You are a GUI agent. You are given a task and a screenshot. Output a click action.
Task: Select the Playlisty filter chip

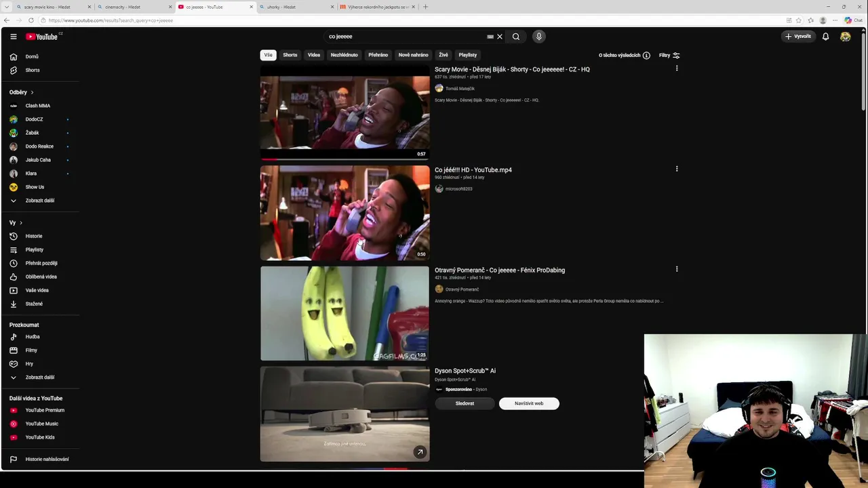pyautogui.click(x=468, y=55)
